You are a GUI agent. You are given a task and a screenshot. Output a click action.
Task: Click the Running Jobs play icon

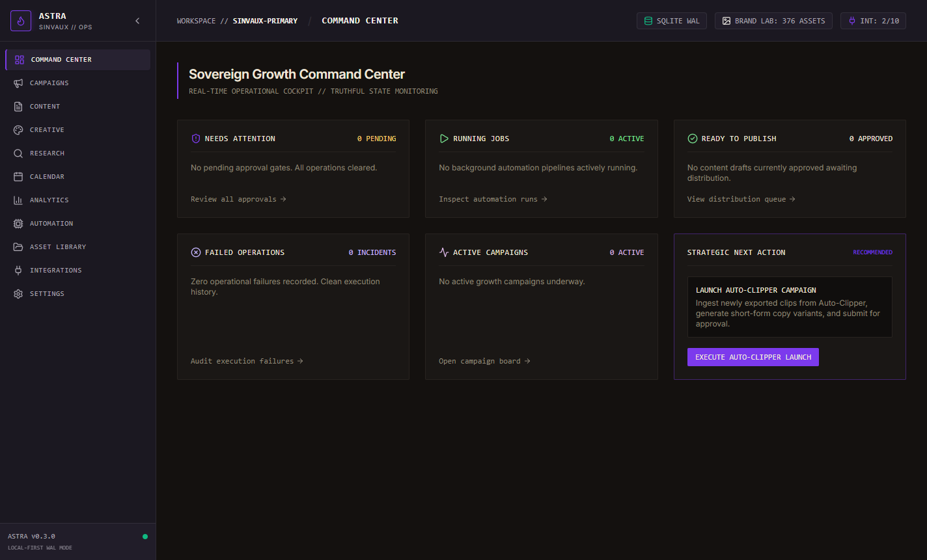pos(444,139)
